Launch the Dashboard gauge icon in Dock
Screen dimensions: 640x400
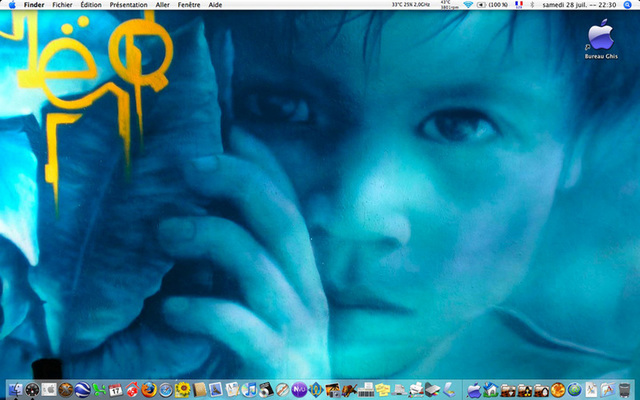pos(32,390)
